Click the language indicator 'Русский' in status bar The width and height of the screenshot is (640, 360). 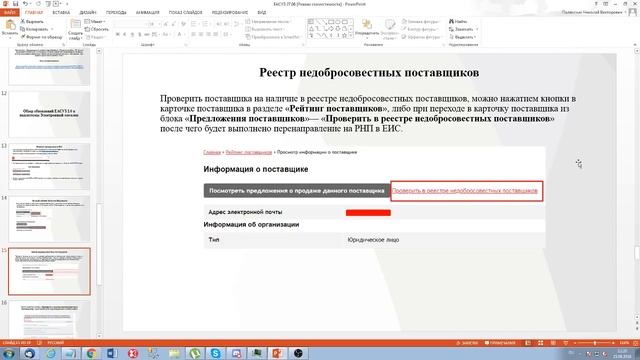click(56, 343)
